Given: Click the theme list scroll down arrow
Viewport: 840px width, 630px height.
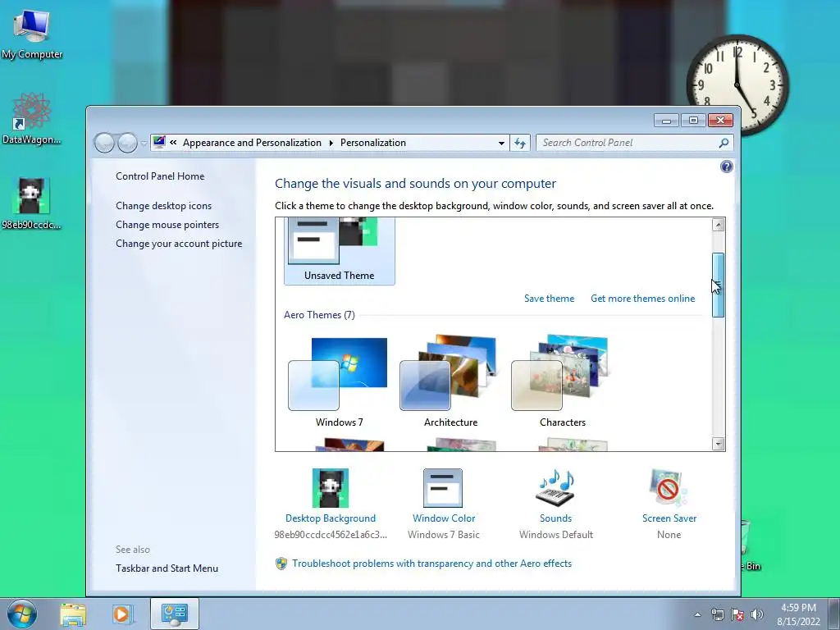Looking at the screenshot, I should [x=719, y=444].
